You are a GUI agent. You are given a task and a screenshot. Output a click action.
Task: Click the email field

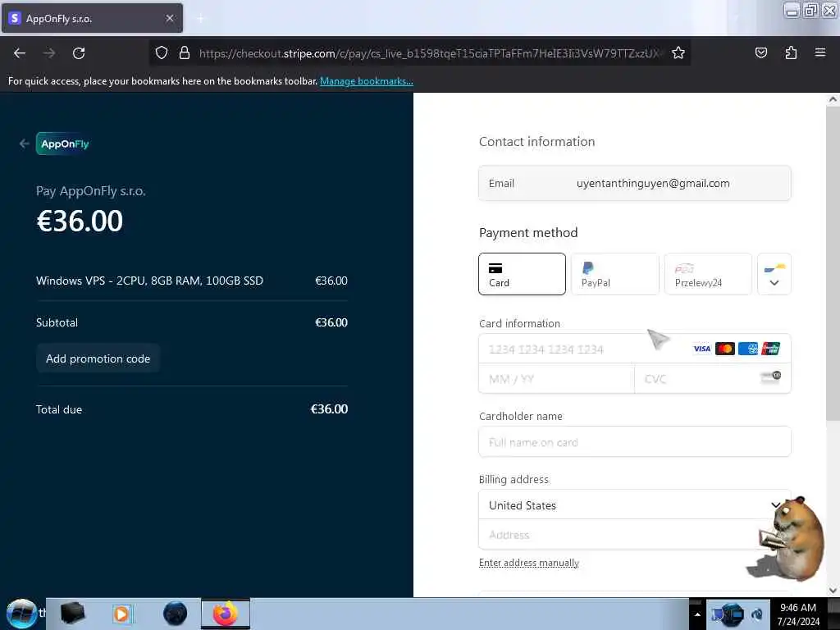tap(635, 183)
